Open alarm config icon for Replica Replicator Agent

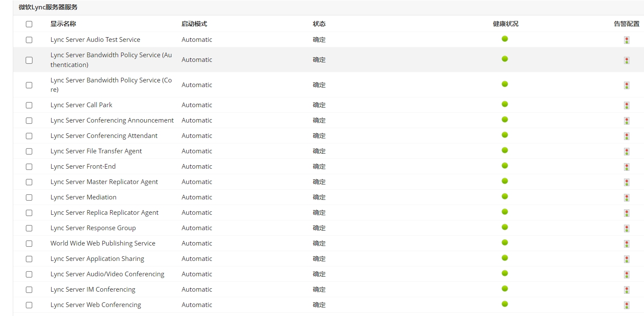coord(627,213)
